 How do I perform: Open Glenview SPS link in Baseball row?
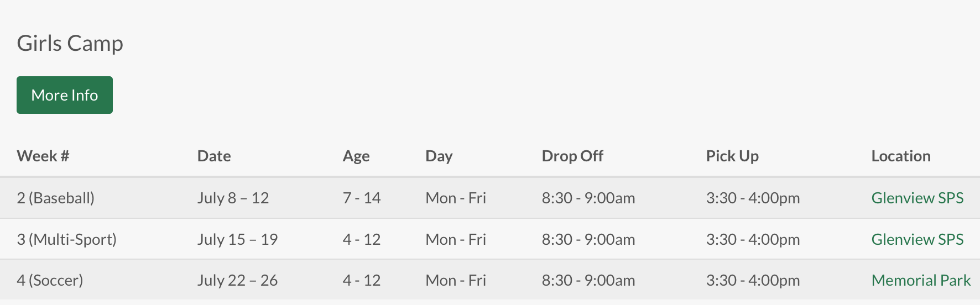tap(917, 198)
